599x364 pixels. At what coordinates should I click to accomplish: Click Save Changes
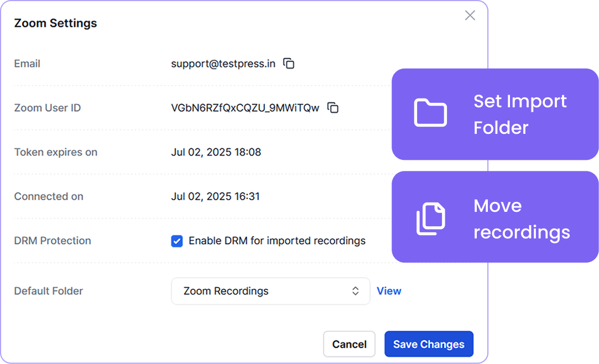coord(429,344)
